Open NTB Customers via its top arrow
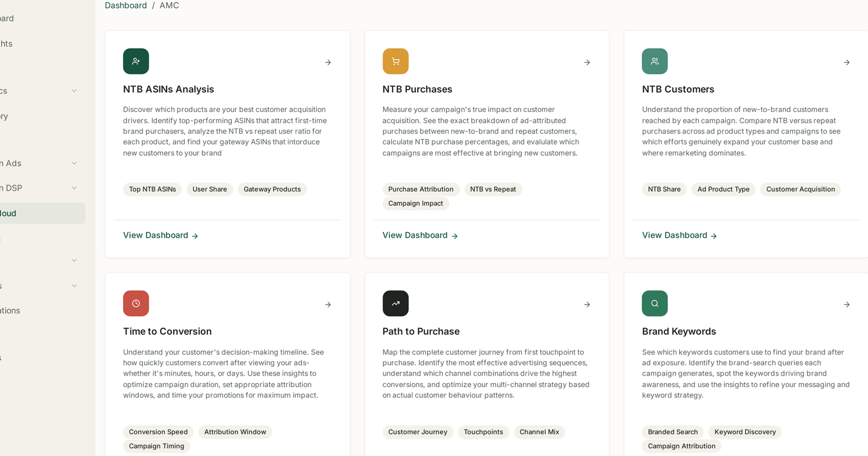This screenshot has width=868, height=456. point(846,62)
